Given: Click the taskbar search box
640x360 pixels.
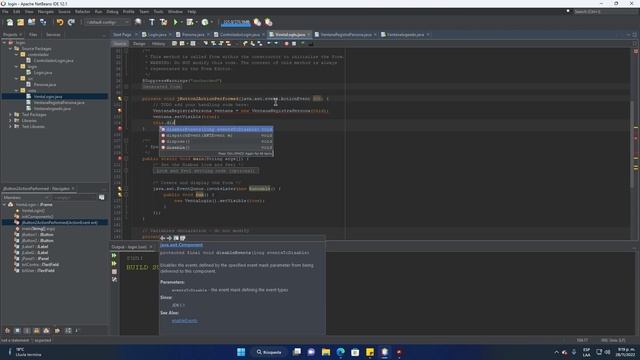Looking at the screenshot, I should coord(269,352).
